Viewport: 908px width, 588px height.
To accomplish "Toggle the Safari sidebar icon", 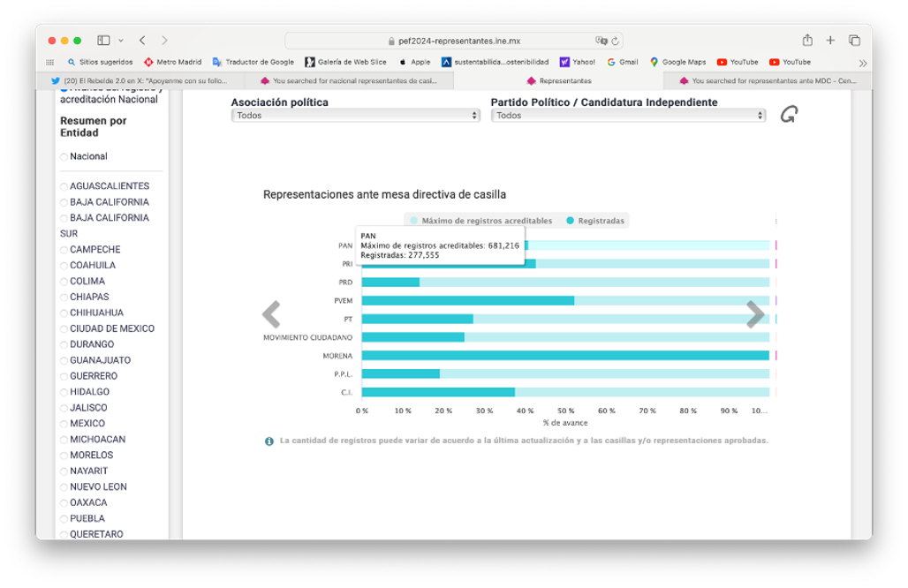I will pyautogui.click(x=103, y=41).
